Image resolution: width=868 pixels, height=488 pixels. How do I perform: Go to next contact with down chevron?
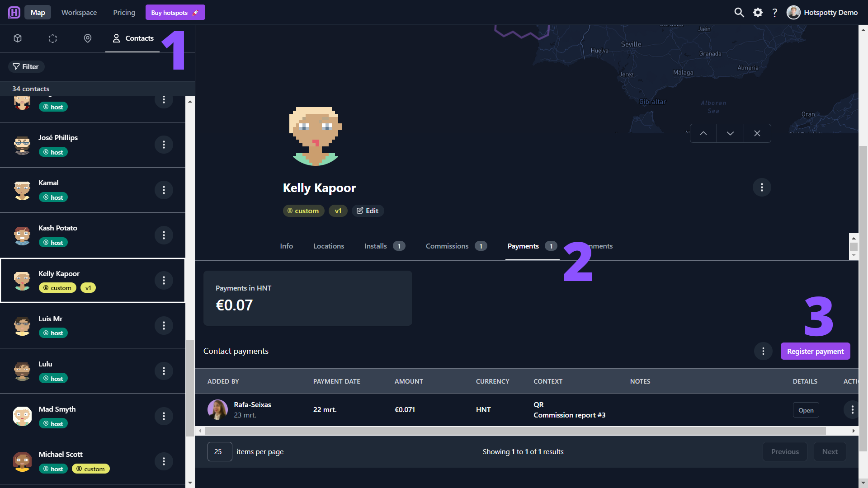(x=730, y=133)
